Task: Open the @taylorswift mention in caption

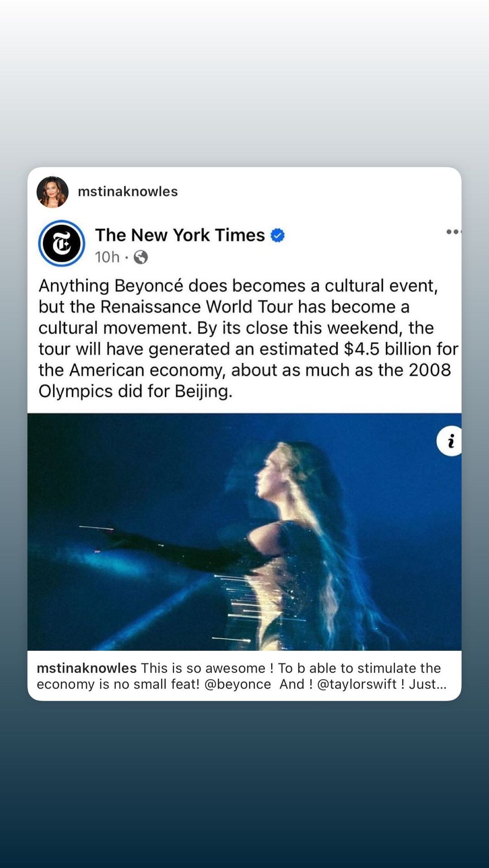Action: tap(357, 684)
